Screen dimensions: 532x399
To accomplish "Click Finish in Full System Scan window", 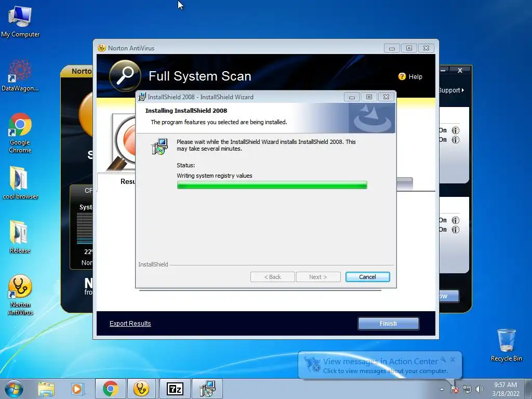I will [388, 323].
